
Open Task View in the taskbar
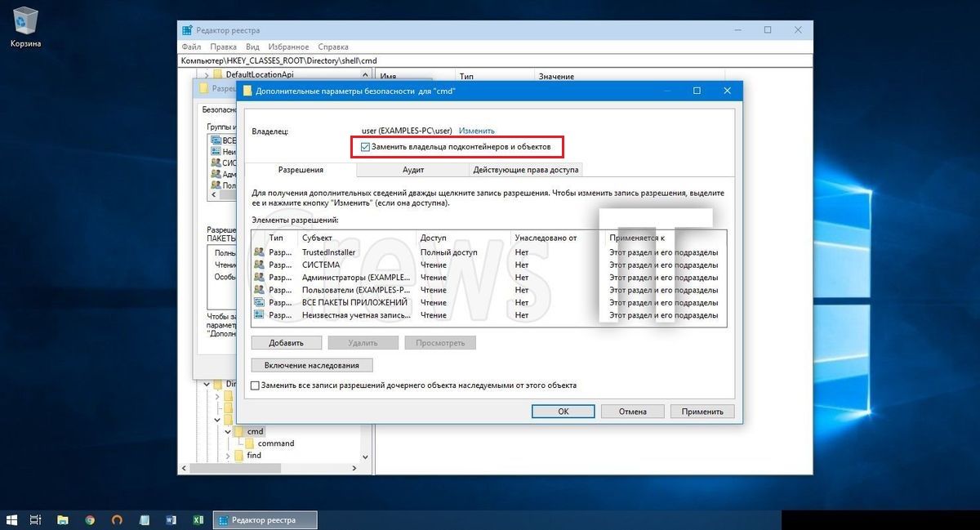click(35, 519)
